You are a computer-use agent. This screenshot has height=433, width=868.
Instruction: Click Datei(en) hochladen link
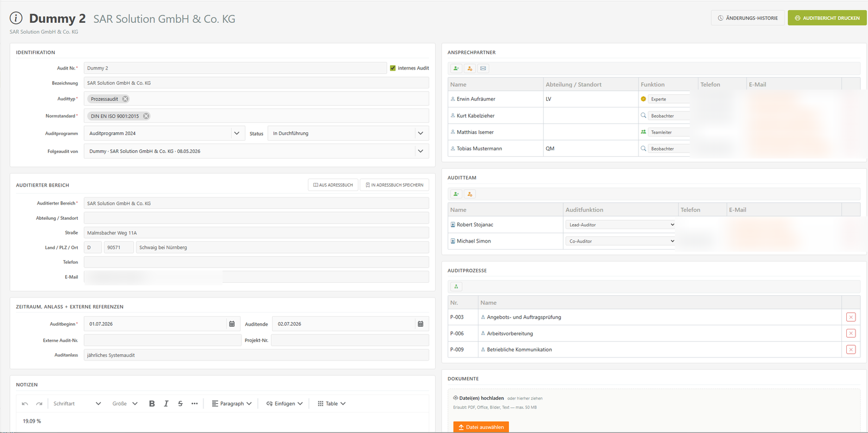482,398
